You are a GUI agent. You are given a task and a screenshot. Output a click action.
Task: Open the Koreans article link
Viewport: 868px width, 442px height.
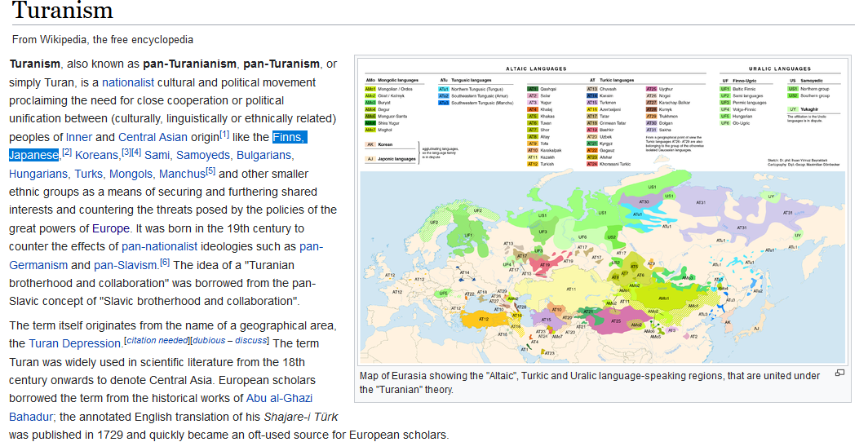(x=97, y=156)
